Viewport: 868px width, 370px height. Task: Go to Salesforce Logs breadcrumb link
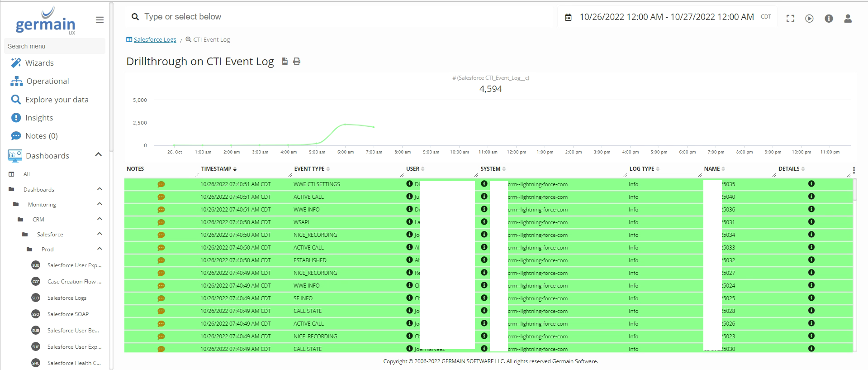tap(155, 40)
